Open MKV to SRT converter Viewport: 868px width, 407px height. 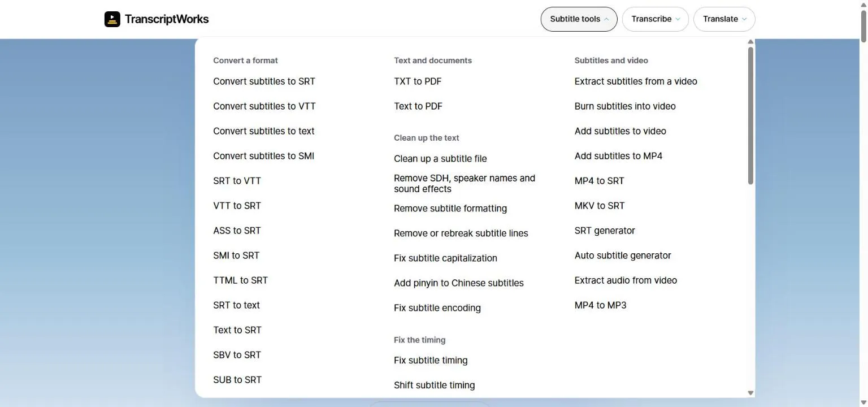600,206
